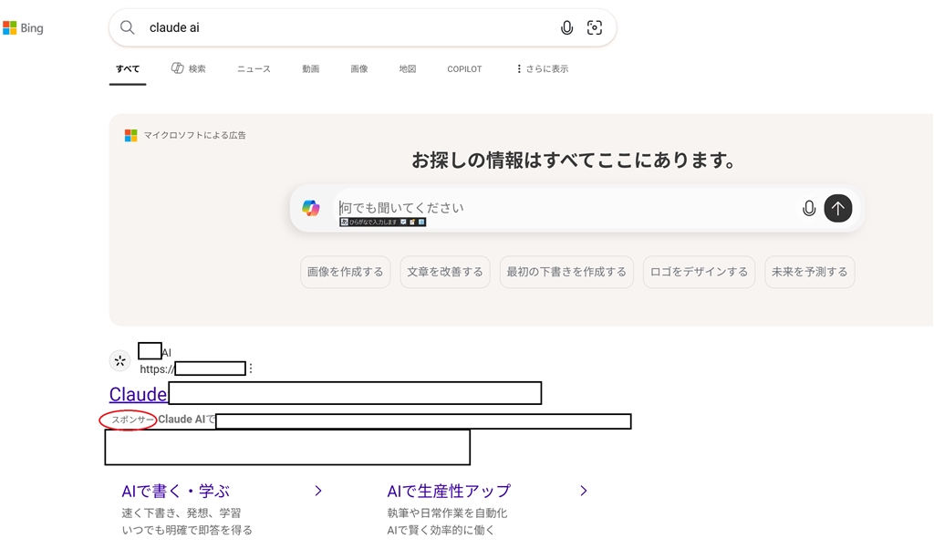The height and width of the screenshot is (560, 934).
Task: Click the ロゴをデザインする suggestion
Action: click(699, 272)
